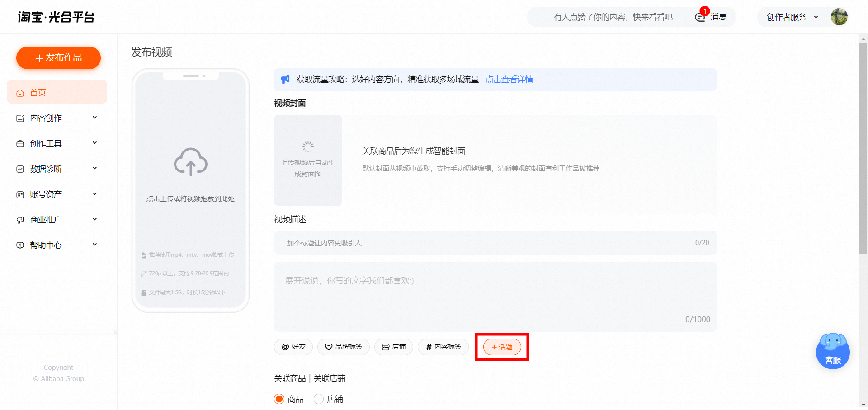This screenshot has height=410, width=868.
Task: Click the file icon beside 推荐使用mp4 hint
Action: [144, 255]
